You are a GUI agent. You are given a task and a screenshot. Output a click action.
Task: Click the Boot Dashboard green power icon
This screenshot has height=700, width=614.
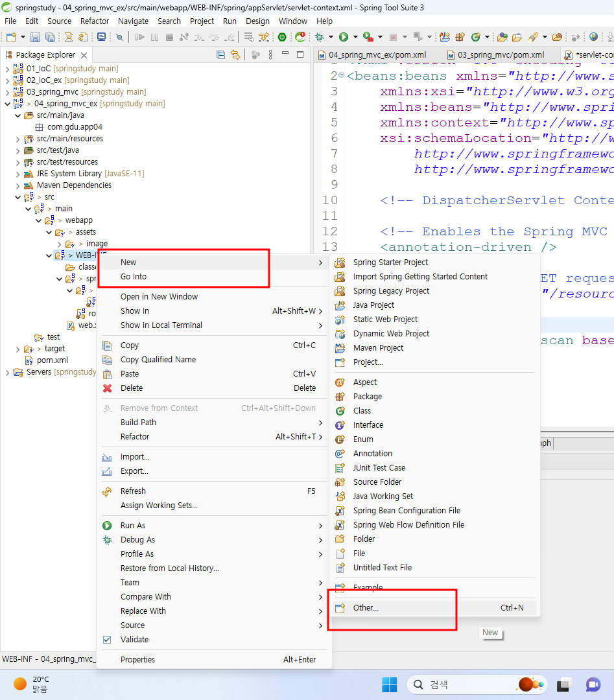coord(282,37)
